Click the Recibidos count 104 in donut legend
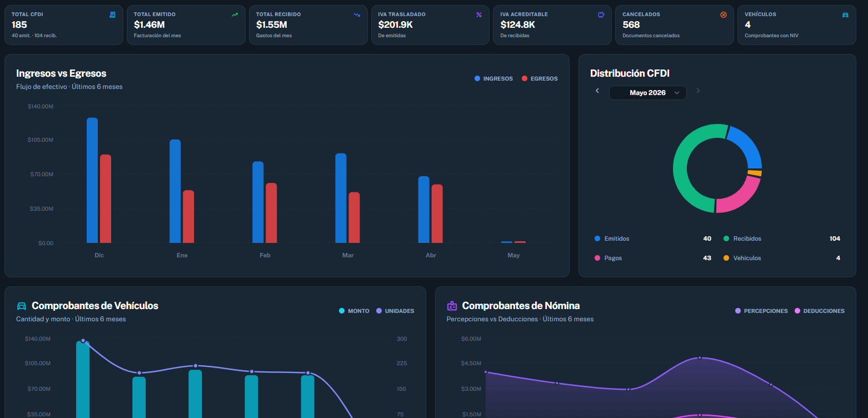This screenshot has height=418, width=868. (835, 238)
